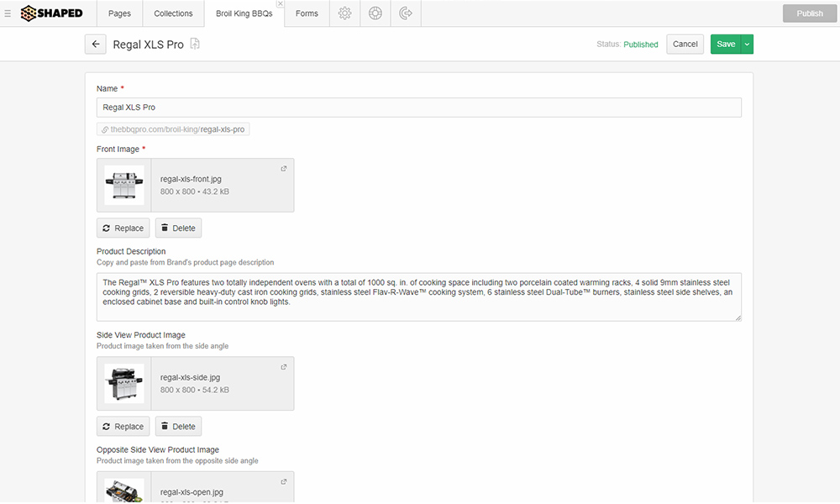Open regal-xls-open.jpg in new window

(284, 481)
